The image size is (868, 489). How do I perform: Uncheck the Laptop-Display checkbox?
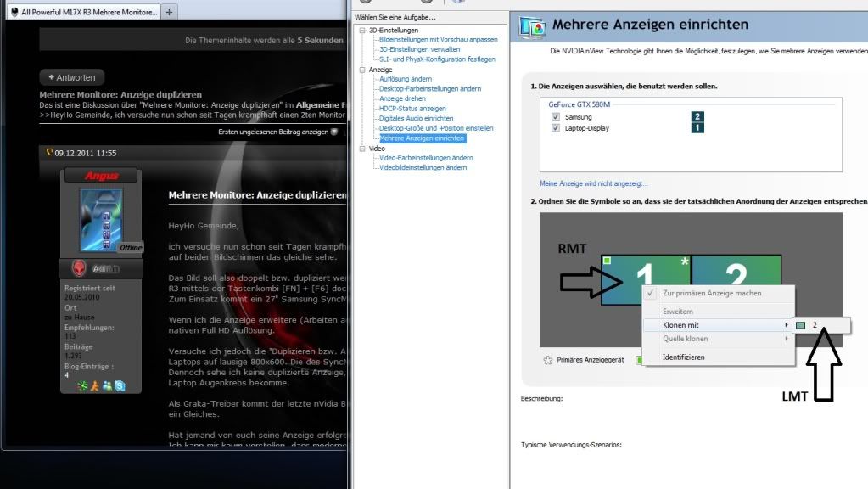[x=556, y=128]
